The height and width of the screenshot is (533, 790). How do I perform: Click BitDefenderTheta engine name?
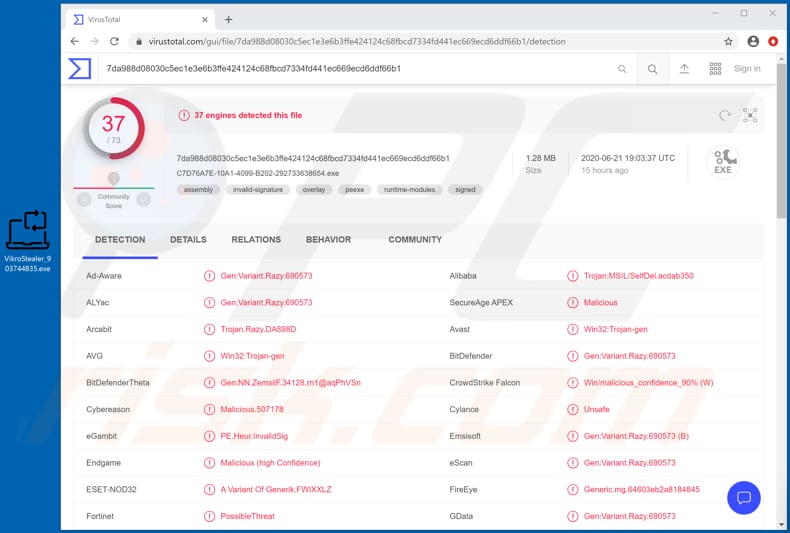pos(118,383)
